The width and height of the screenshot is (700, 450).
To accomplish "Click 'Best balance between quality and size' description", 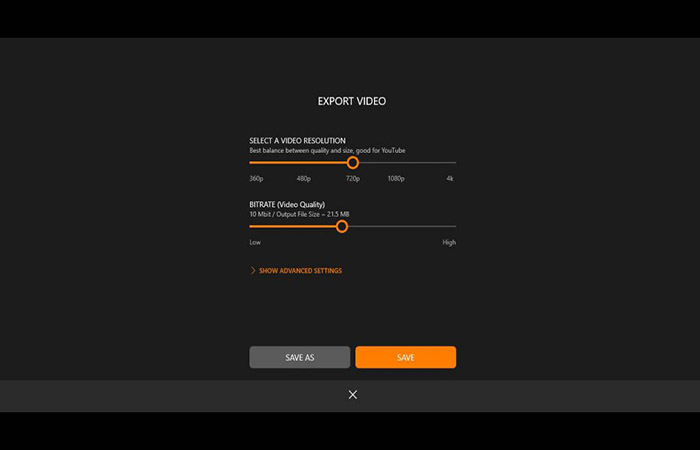I will click(x=327, y=150).
